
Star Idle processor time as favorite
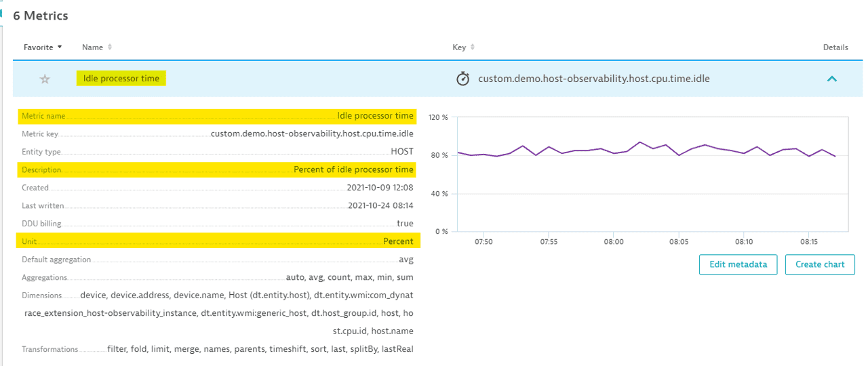coord(45,79)
